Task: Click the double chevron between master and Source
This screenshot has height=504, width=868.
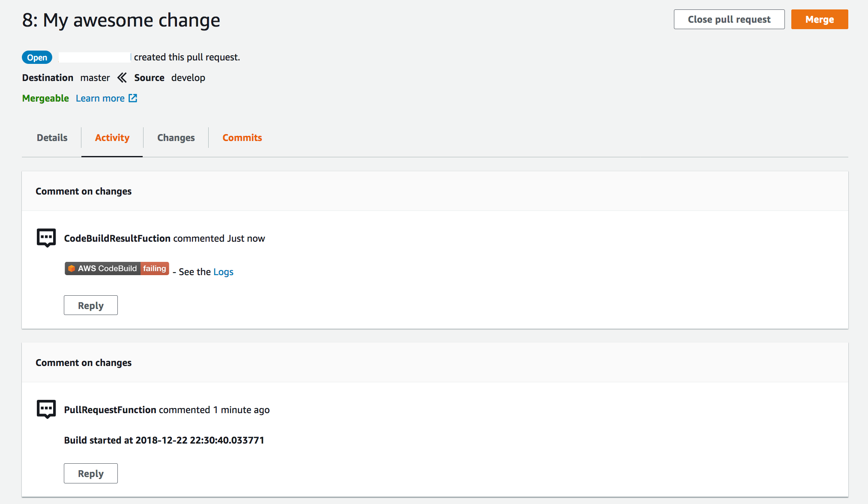Action: pyautogui.click(x=122, y=78)
